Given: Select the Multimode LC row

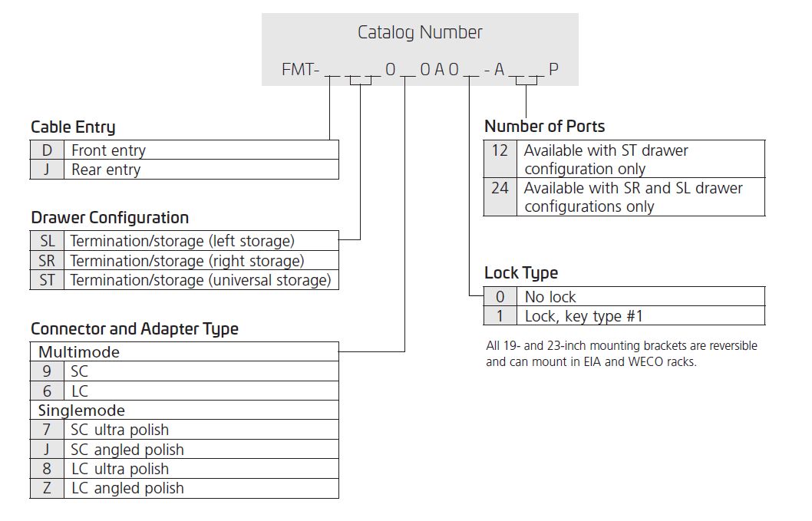Looking at the screenshot, I should click(x=184, y=391).
